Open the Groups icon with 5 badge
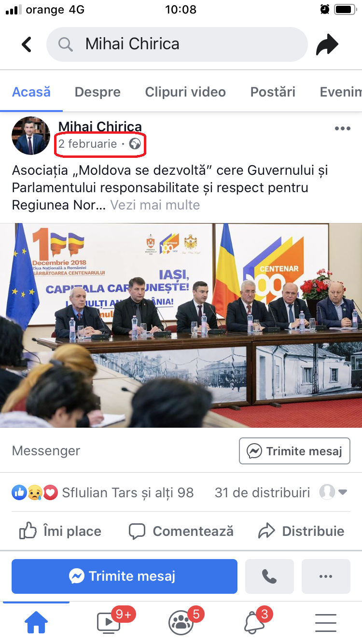362x644 pixels. (181, 622)
